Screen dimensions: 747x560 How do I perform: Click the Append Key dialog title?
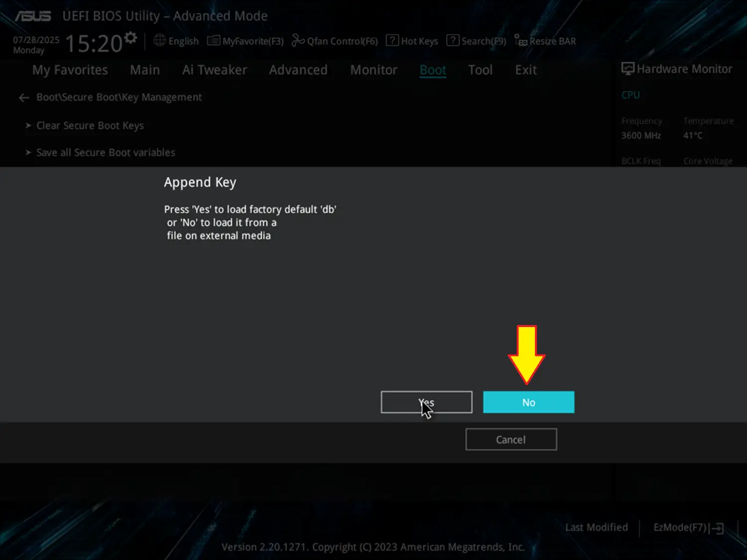[200, 183]
